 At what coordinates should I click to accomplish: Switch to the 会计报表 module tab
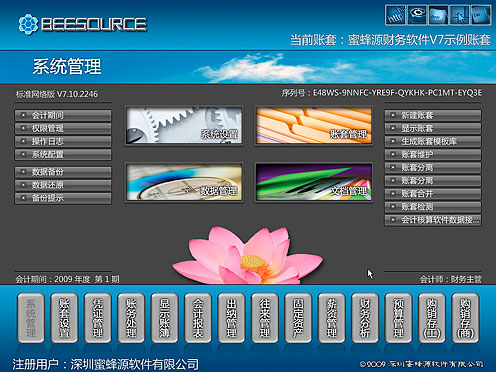click(x=198, y=318)
